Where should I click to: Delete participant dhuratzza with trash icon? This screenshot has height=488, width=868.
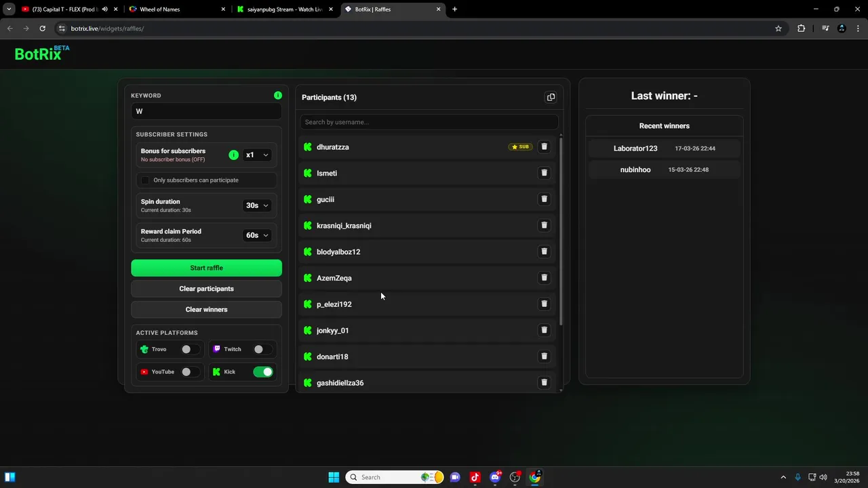point(544,146)
